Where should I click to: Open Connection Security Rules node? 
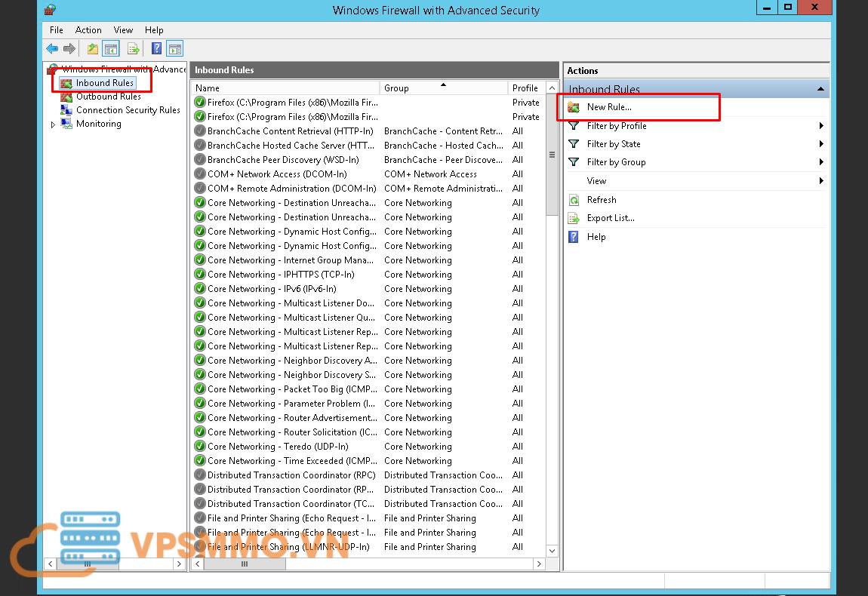[x=128, y=110]
